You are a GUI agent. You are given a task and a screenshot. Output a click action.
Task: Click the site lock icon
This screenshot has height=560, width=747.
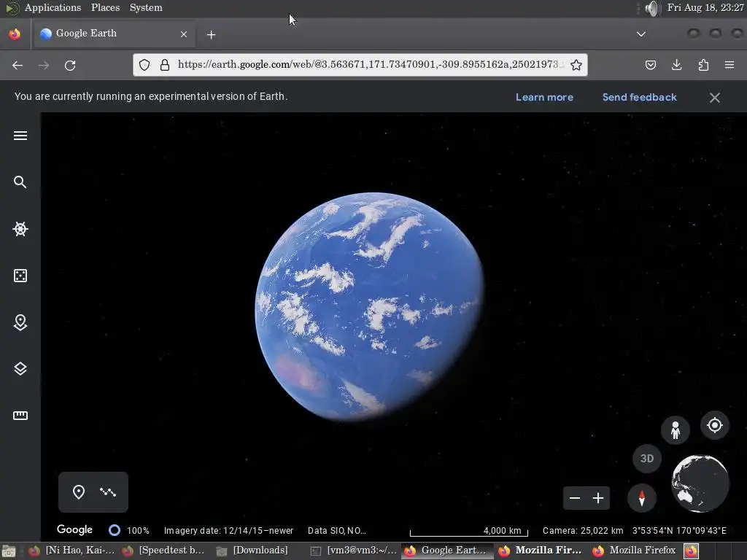(165, 65)
